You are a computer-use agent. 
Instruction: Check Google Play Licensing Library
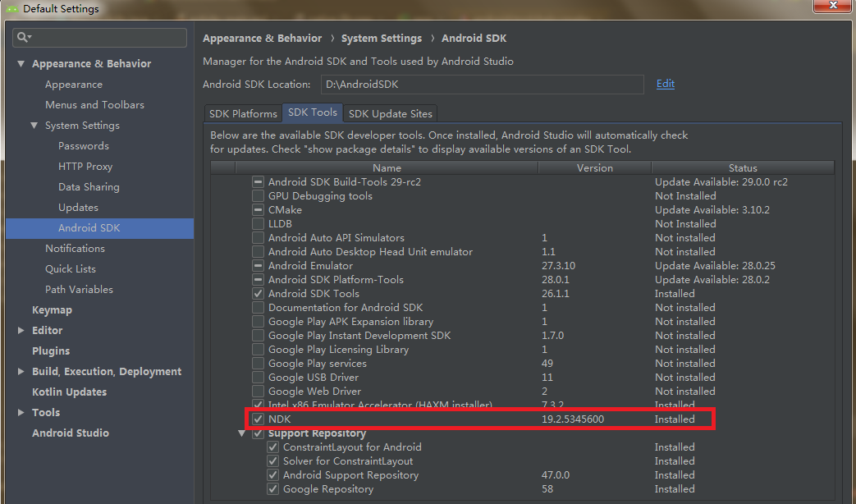[259, 350]
